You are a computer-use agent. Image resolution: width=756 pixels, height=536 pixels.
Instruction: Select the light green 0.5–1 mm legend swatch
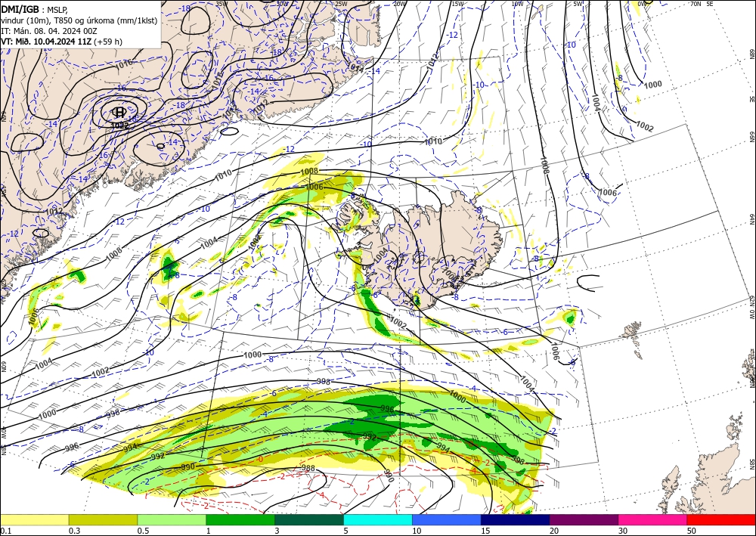coord(172,519)
